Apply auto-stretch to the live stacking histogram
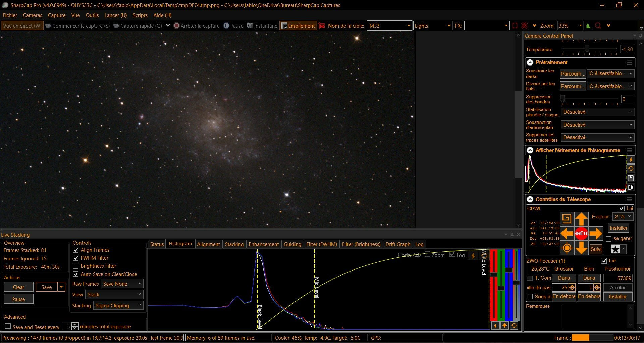The width and height of the screenshot is (644, 343). click(473, 255)
